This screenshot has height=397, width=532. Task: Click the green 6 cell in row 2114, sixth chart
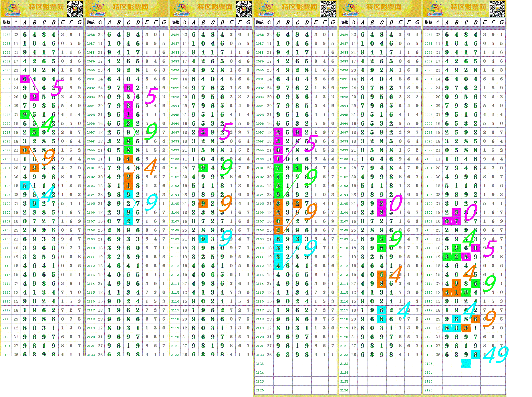pyautogui.click(x=476, y=283)
